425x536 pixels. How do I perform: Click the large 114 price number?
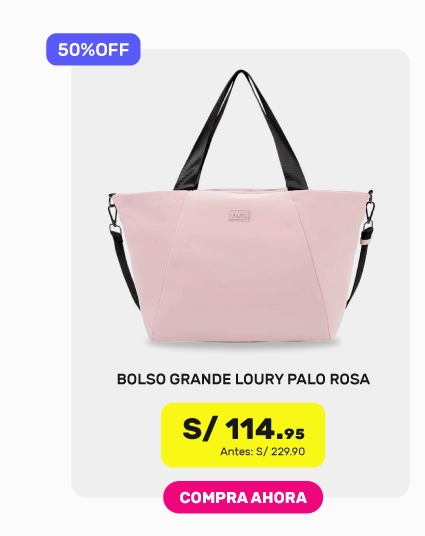[x=251, y=429]
